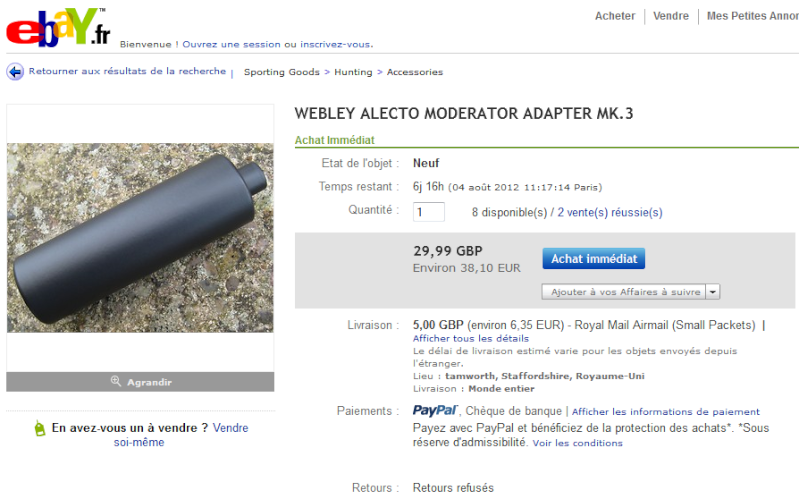
Task: Open the Sporting Goods breadcrumb
Action: pyautogui.click(x=282, y=72)
